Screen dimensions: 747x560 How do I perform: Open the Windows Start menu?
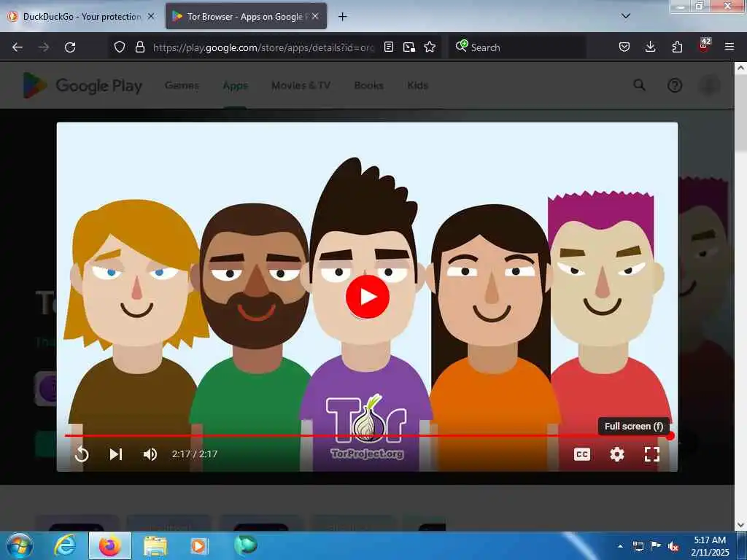pyautogui.click(x=20, y=545)
